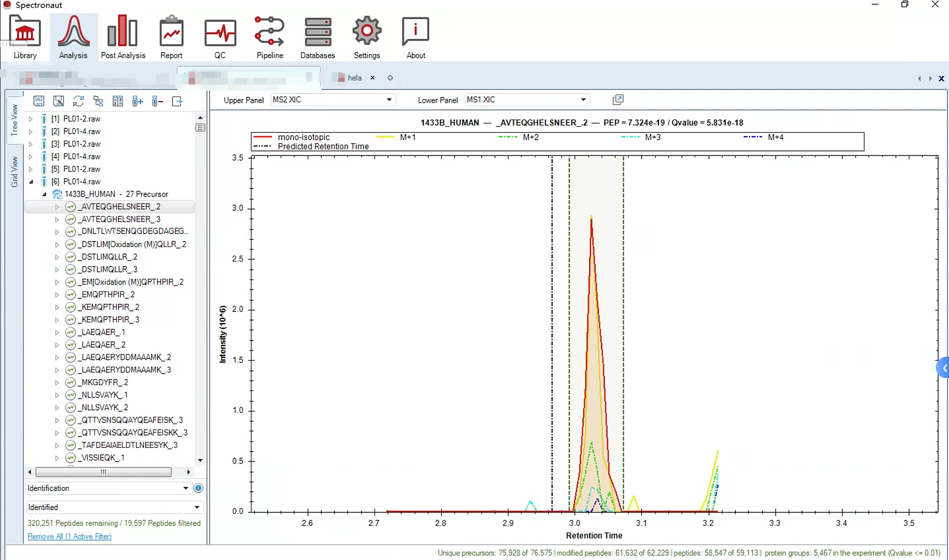Expand the [2] PL01-4.raw node
Image resolution: width=949 pixels, height=560 pixels.
pyautogui.click(x=31, y=131)
